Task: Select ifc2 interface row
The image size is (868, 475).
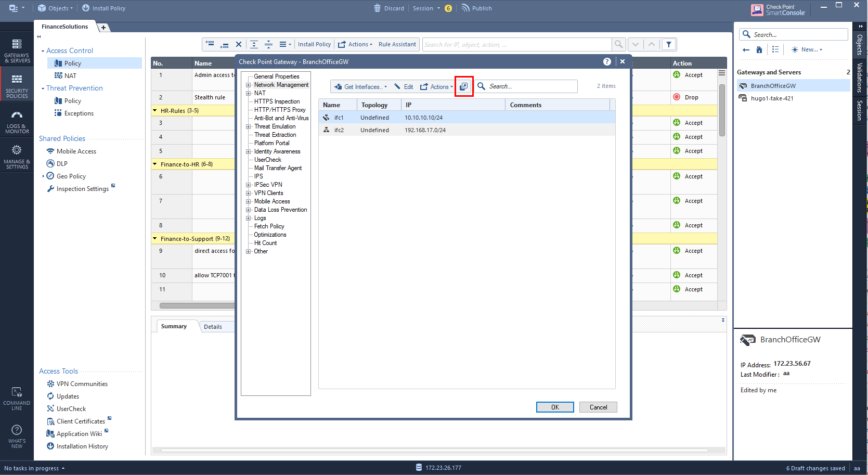Action: (467, 130)
